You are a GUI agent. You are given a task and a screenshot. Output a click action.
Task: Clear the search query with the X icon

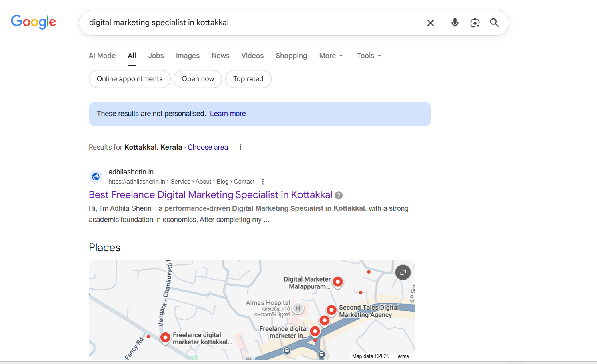click(x=430, y=23)
